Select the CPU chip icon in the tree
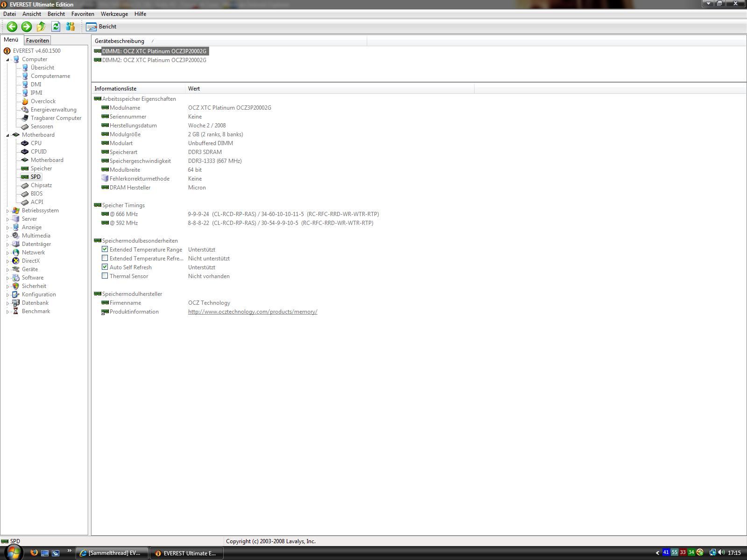Viewport: 747px width, 560px height. click(x=25, y=143)
